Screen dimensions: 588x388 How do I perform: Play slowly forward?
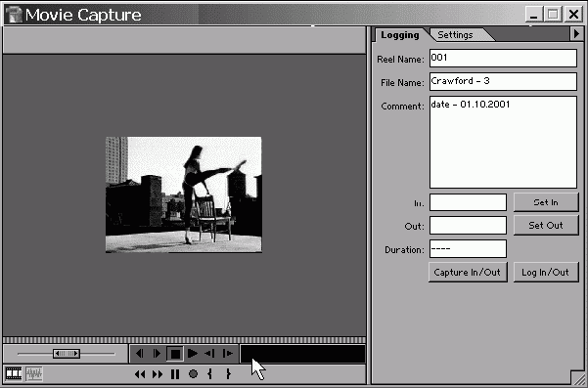point(228,353)
